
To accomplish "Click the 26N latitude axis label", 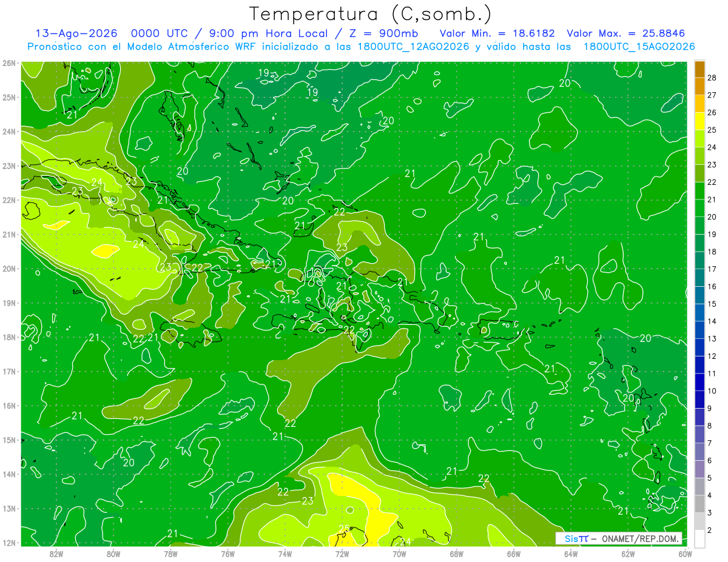I will click(9, 63).
